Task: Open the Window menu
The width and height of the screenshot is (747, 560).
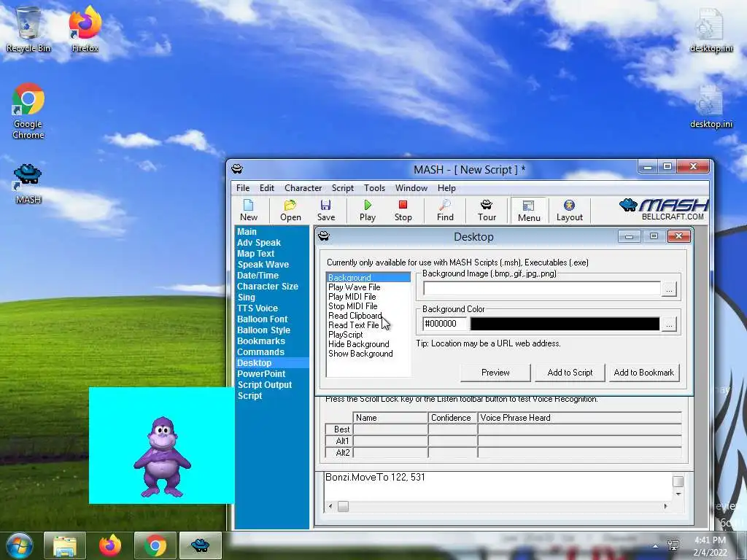Action: pos(411,188)
